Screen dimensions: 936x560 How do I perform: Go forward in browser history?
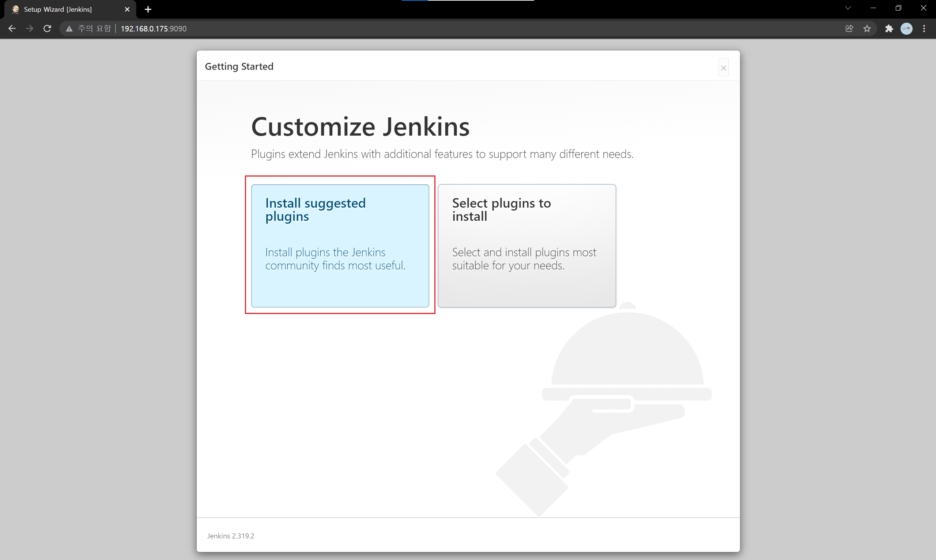(30, 29)
